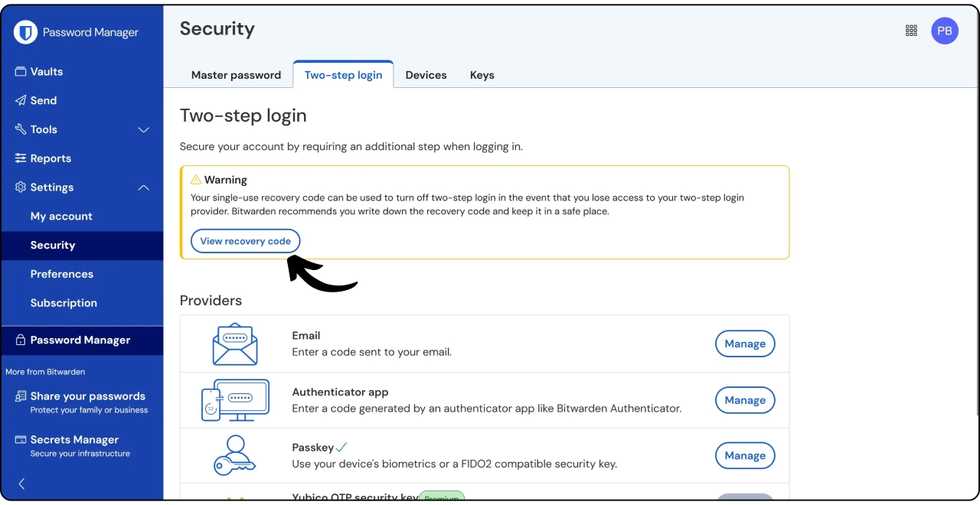Switch to Two-step login tab
This screenshot has width=980, height=505.
[x=343, y=75]
